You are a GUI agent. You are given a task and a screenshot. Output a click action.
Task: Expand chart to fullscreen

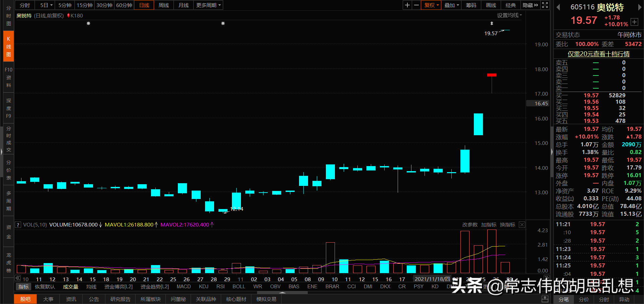pos(544,5)
